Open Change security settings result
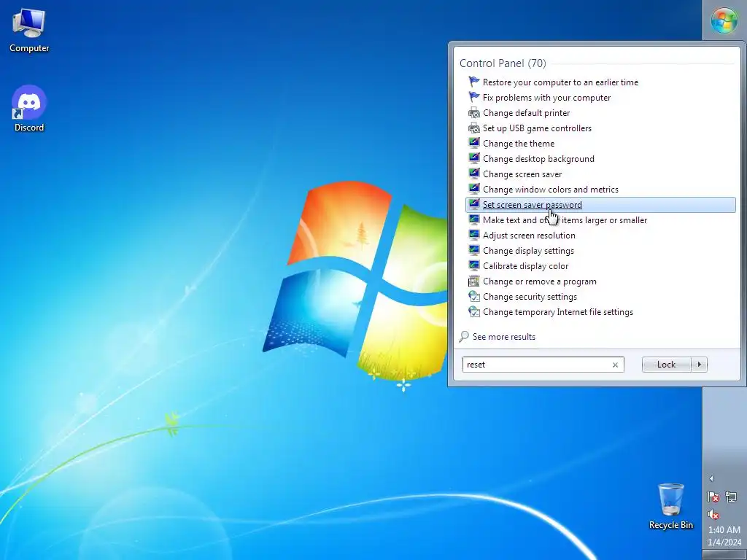The width and height of the screenshot is (747, 560). click(530, 296)
